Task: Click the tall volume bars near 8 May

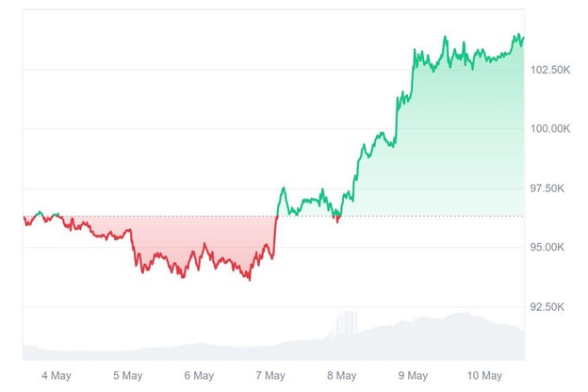Action: (x=347, y=325)
